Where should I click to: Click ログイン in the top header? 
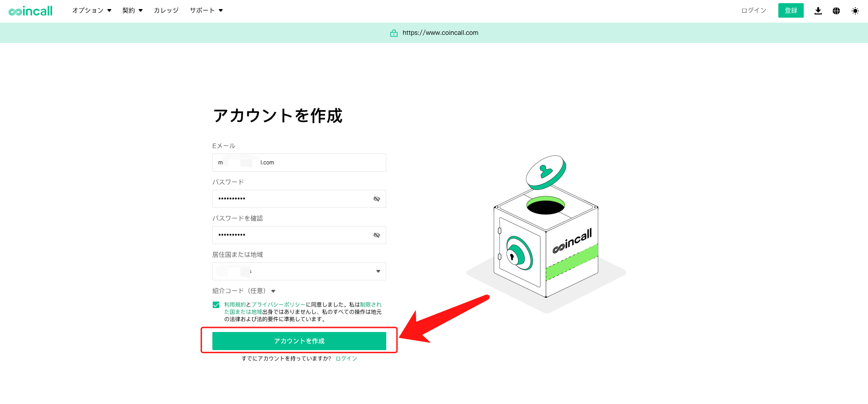(753, 10)
